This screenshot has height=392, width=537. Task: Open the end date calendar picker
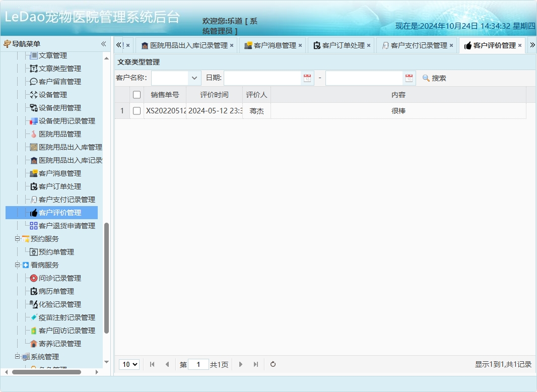[x=409, y=78]
